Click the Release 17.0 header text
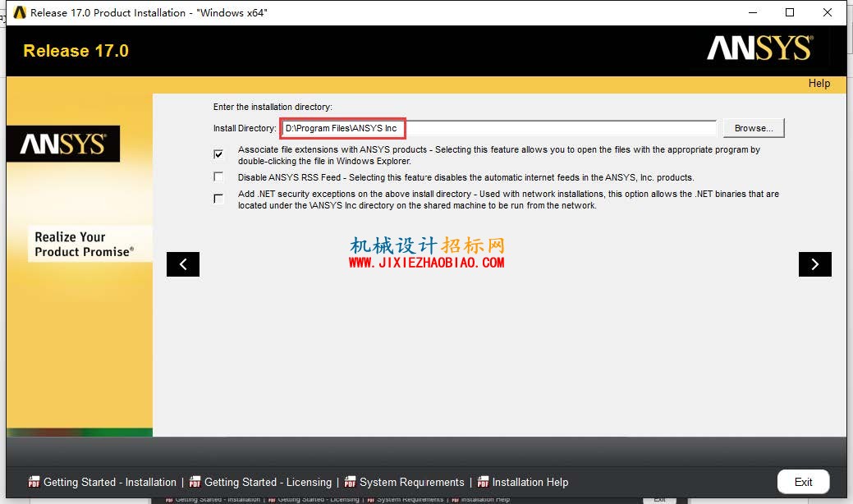Viewport: 853px width, 504px height. click(76, 51)
